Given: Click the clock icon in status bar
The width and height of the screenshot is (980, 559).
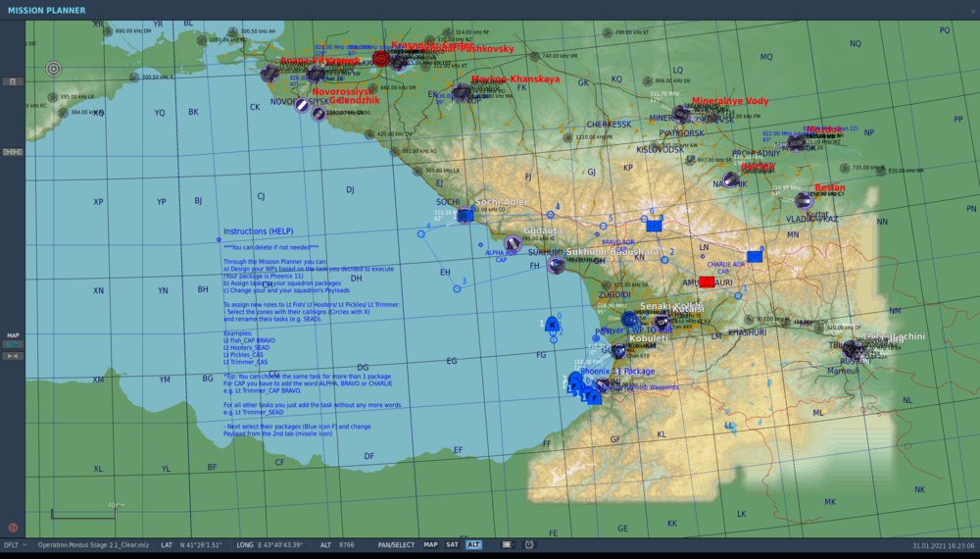Looking at the screenshot, I should [529, 545].
